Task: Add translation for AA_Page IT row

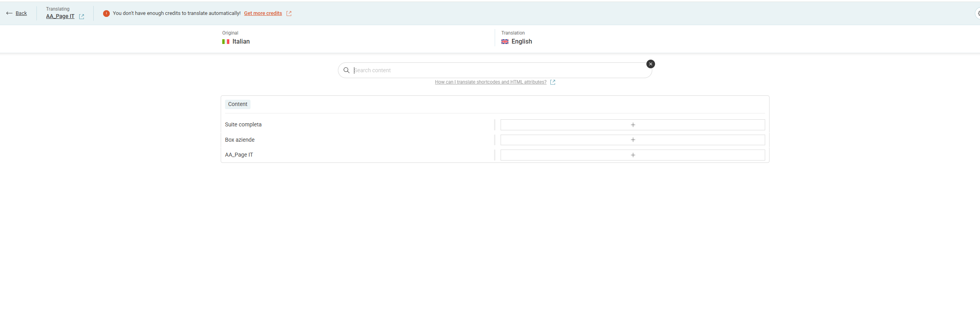Action: (633, 155)
